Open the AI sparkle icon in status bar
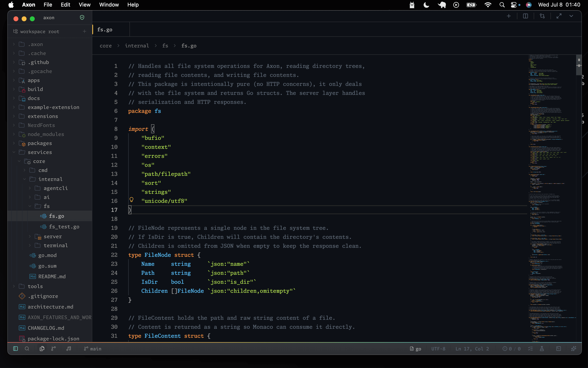The width and height of the screenshot is (588, 368). 574,349
